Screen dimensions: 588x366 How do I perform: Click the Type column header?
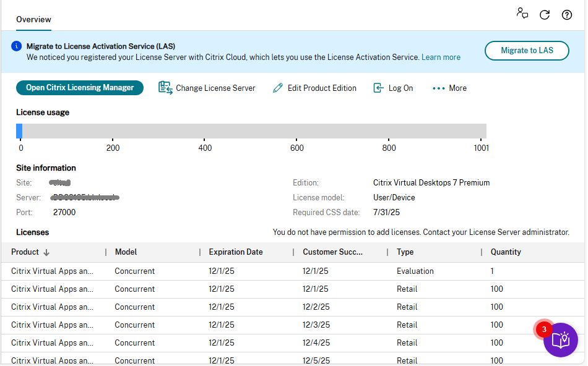(405, 252)
